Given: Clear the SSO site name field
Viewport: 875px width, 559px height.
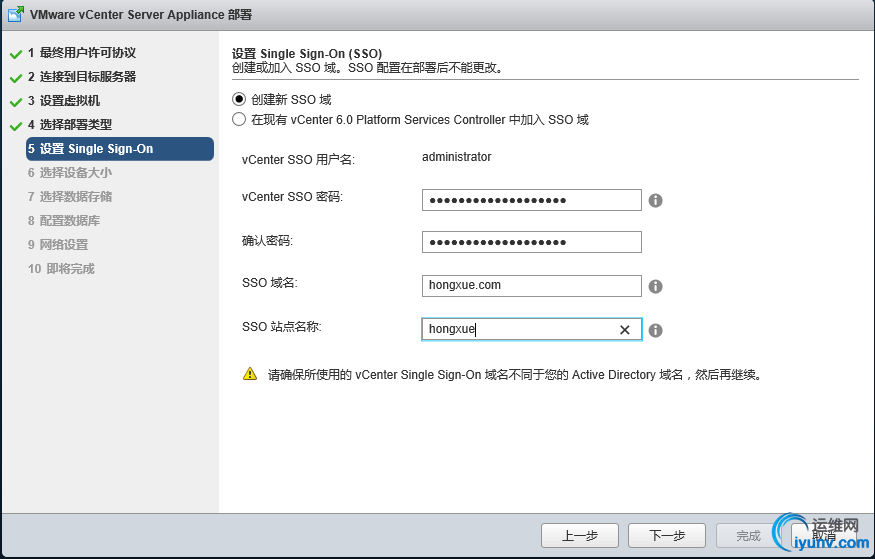Looking at the screenshot, I should 625,330.
